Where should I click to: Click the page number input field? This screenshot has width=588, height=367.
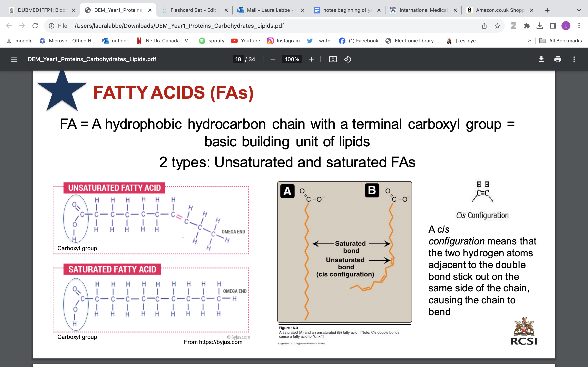238,59
